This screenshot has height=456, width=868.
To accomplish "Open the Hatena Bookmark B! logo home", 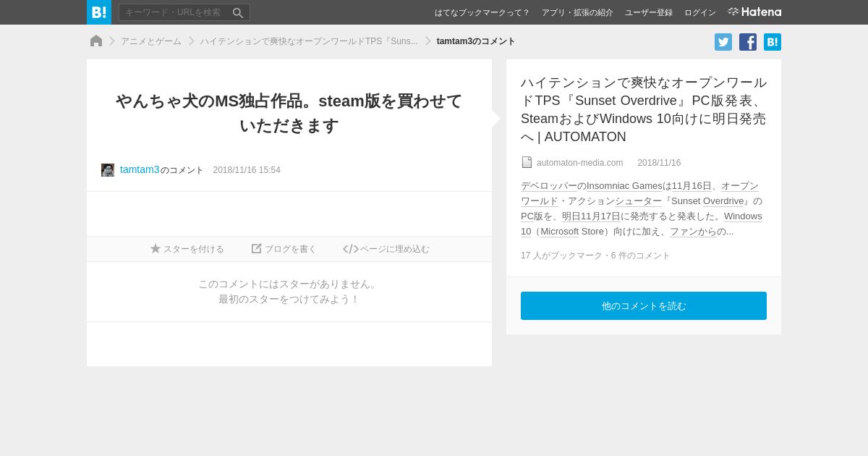I will tap(99, 12).
